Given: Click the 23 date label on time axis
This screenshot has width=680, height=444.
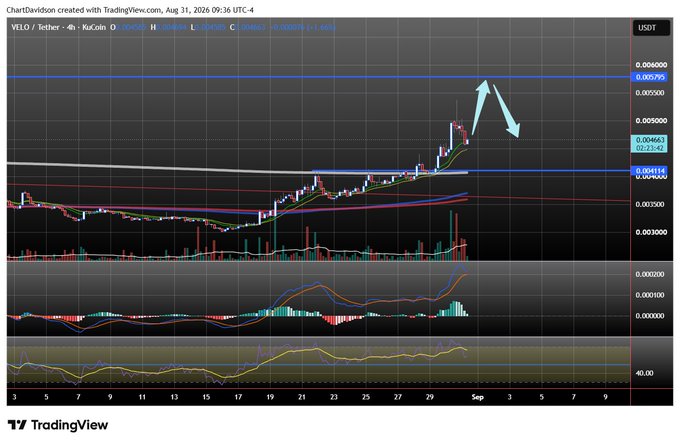Looking at the screenshot, I should pyautogui.click(x=334, y=397).
